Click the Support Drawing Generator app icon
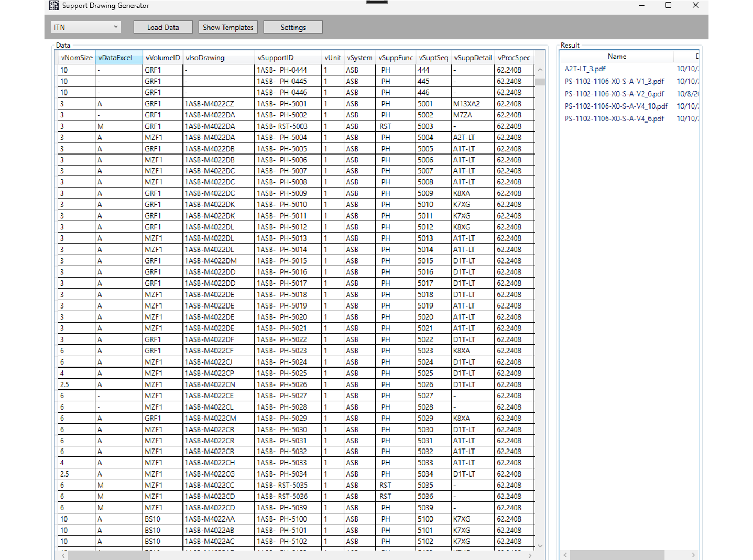Screen dimensions: 753x560 click(x=54, y=6)
